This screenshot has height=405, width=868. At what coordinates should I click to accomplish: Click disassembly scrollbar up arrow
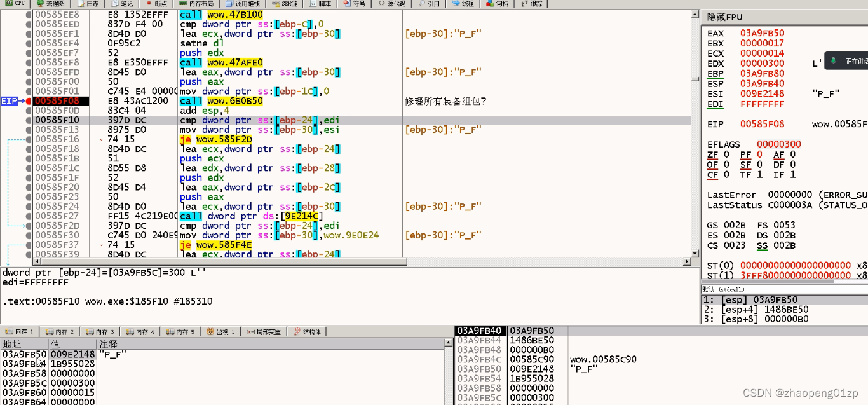click(695, 14)
